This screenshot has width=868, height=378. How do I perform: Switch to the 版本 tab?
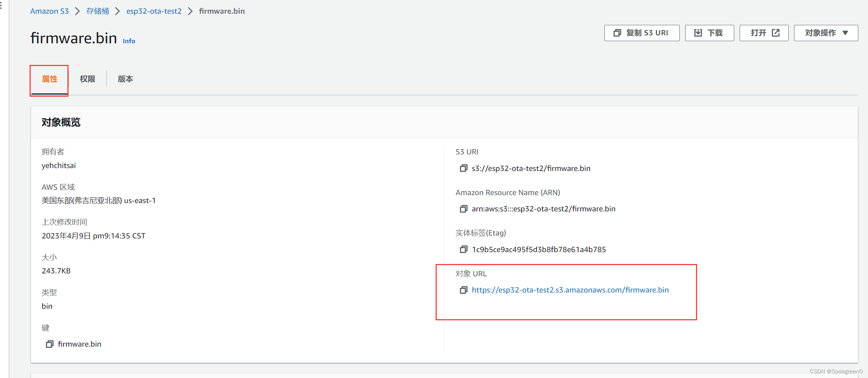pyautogui.click(x=125, y=79)
